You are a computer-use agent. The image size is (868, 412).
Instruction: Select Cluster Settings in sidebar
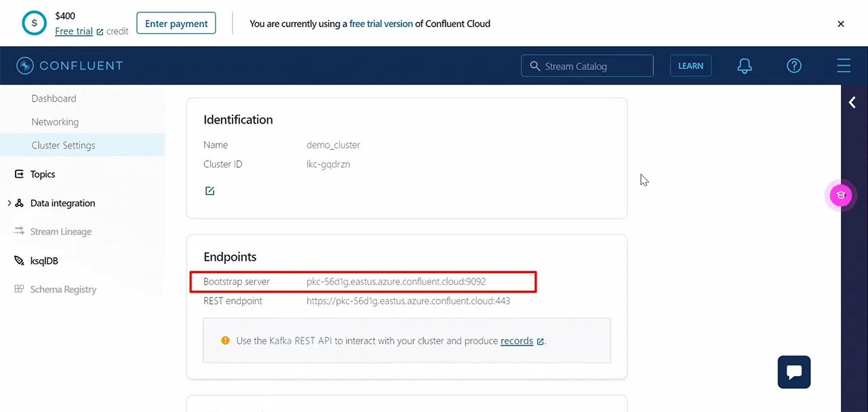click(x=82, y=145)
